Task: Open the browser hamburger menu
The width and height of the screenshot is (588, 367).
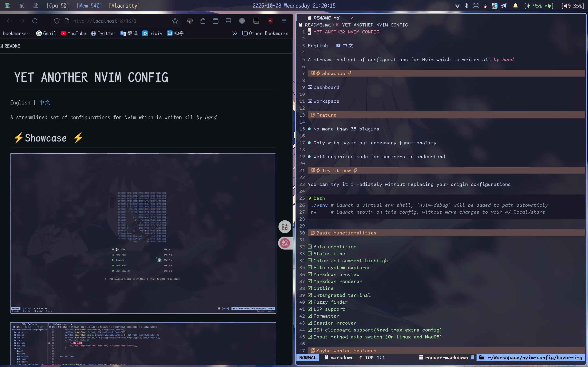Action: click(x=284, y=21)
